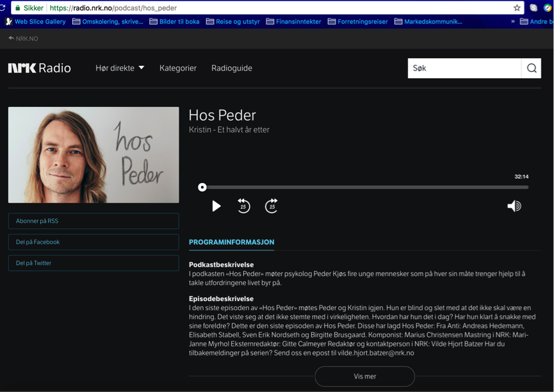Bookmark this page with the star icon
This screenshot has height=392, width=554.
[x=517, y=8]
